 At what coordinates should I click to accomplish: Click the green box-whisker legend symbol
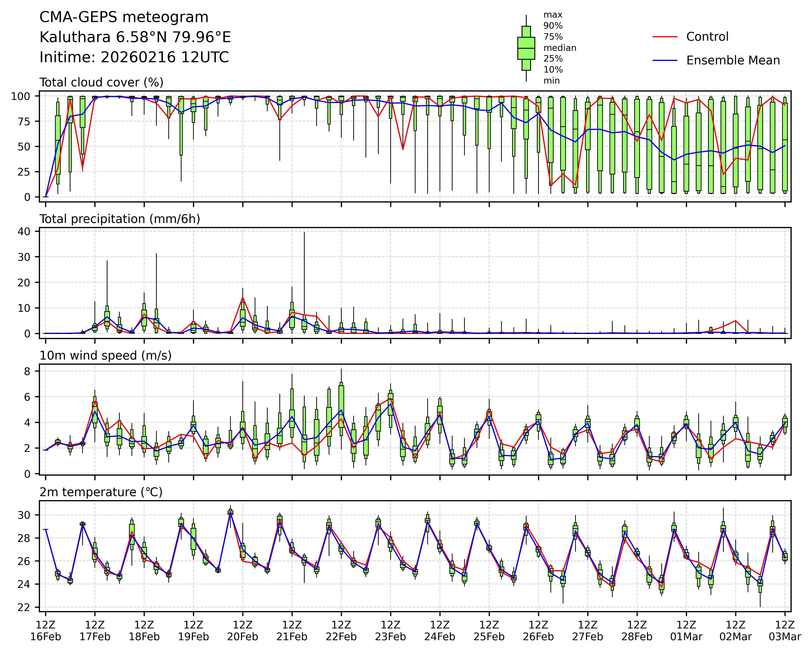click(526, 48)
